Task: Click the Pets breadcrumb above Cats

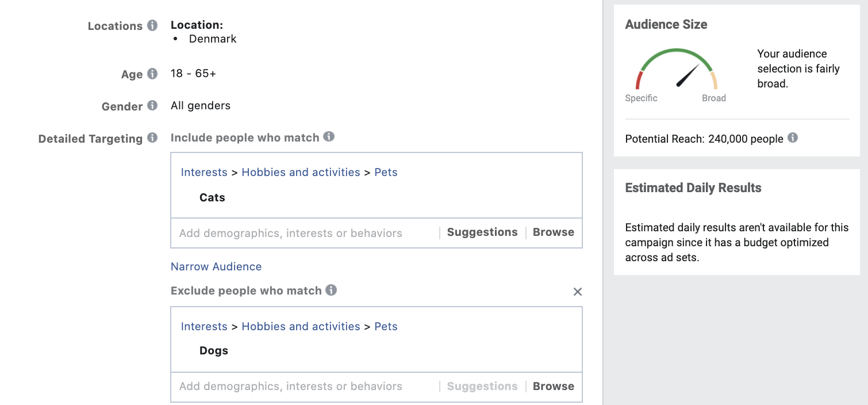Action: point(386,173)
